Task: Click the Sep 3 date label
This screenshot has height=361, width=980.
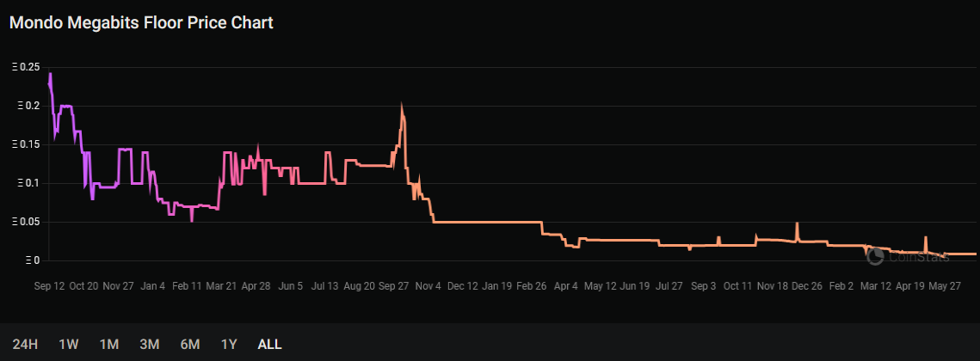Action: [704, 286]
